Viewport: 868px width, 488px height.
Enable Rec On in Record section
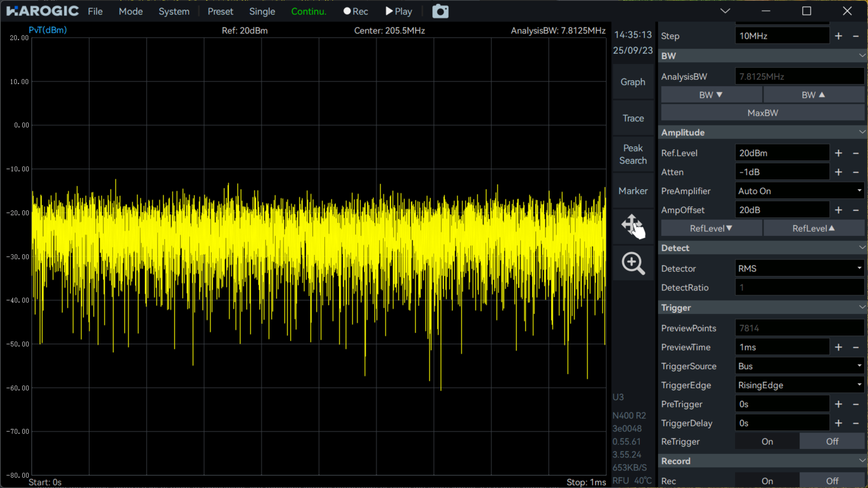click(x=767, y=481)
